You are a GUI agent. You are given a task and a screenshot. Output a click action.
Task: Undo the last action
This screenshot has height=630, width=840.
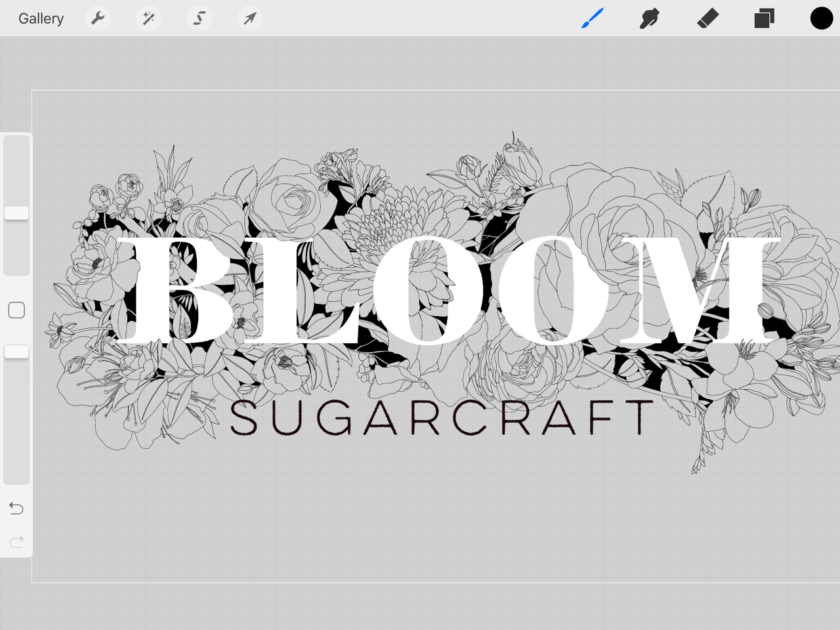pos(16,508)
